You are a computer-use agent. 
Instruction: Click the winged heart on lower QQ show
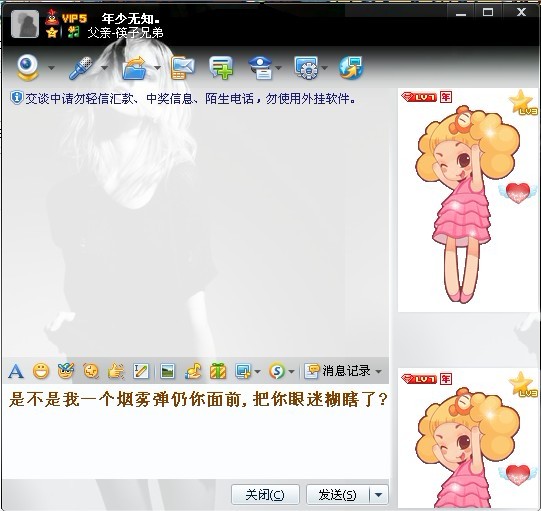tap(518, 474)
